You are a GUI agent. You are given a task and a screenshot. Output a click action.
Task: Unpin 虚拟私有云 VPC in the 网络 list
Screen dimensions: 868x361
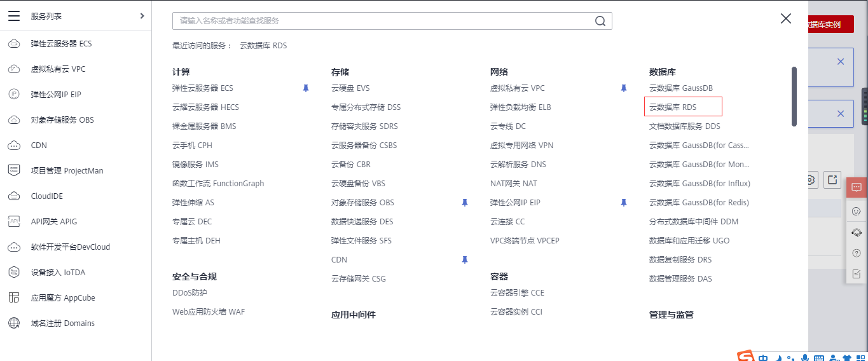coord(624,88)
